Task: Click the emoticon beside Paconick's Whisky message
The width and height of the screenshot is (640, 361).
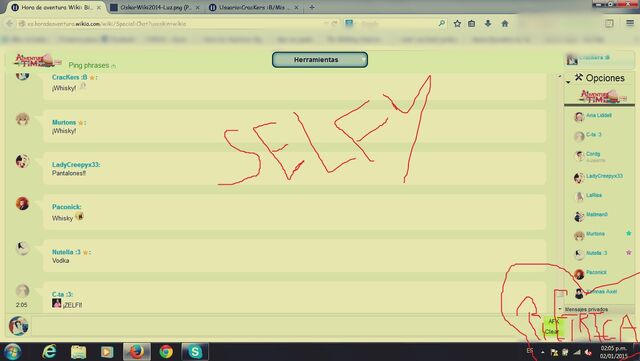Action: 80,216
